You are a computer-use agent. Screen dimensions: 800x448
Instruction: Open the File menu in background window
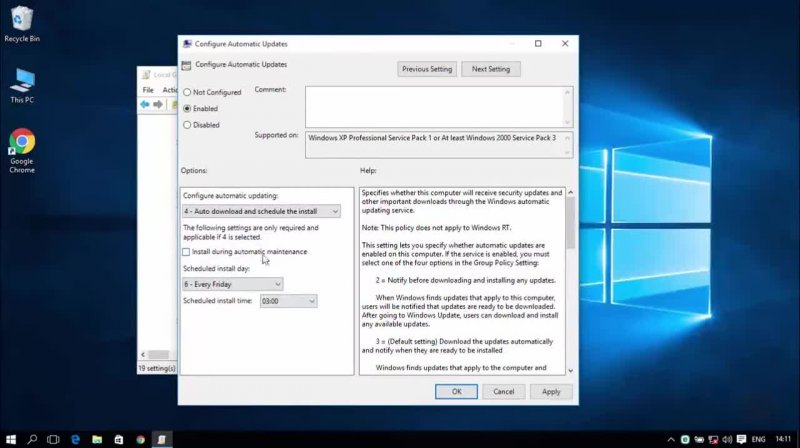(148, 90)
